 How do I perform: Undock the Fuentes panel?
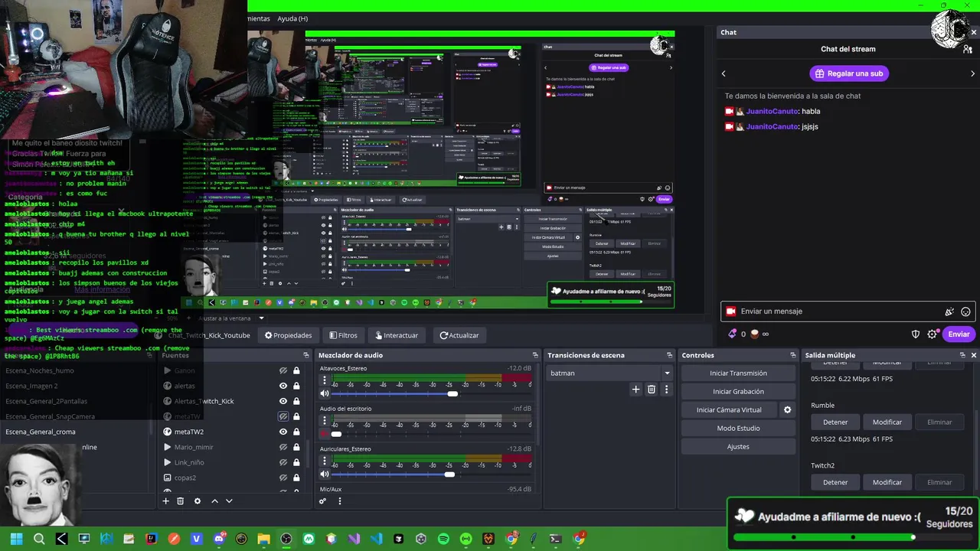coord(305,355)
